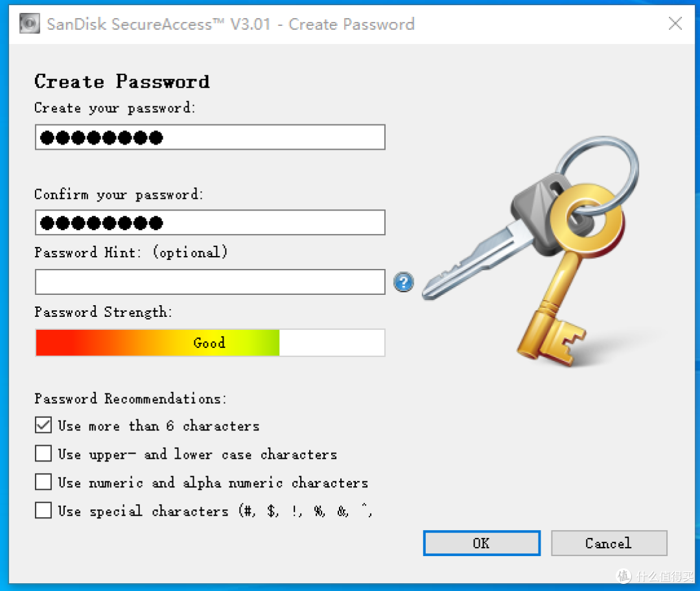Click the Cancel button
This screenshot has height=591, width=700.
[609, 543]
